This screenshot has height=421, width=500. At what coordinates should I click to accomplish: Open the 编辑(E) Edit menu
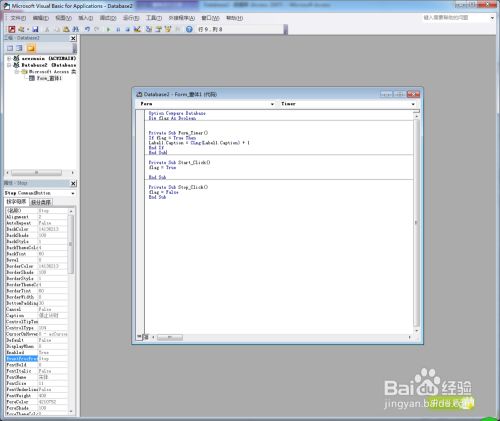[41, 18]
